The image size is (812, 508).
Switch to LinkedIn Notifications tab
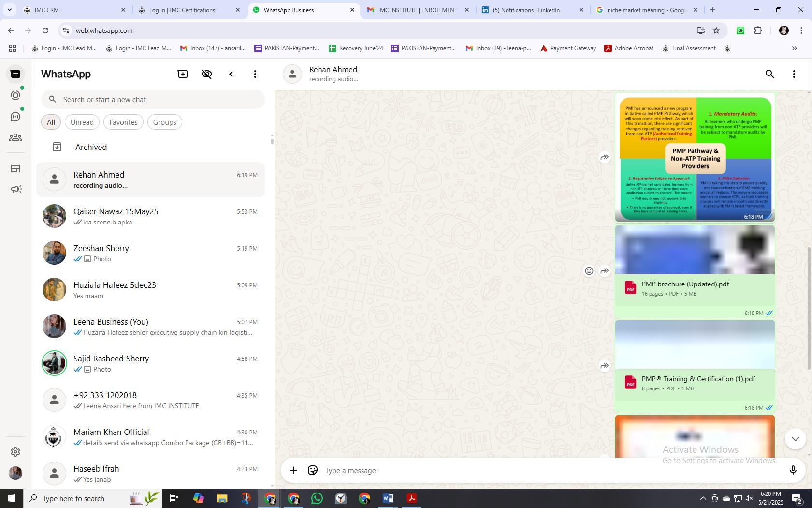(533, 10)
